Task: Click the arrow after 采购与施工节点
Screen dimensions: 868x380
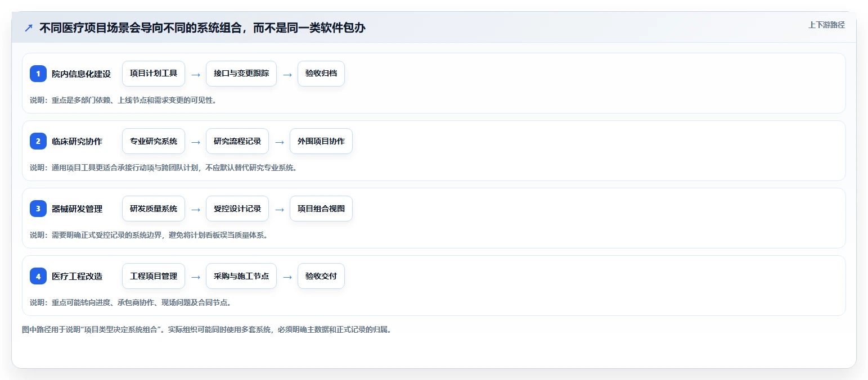Action: tap(287, 277)
